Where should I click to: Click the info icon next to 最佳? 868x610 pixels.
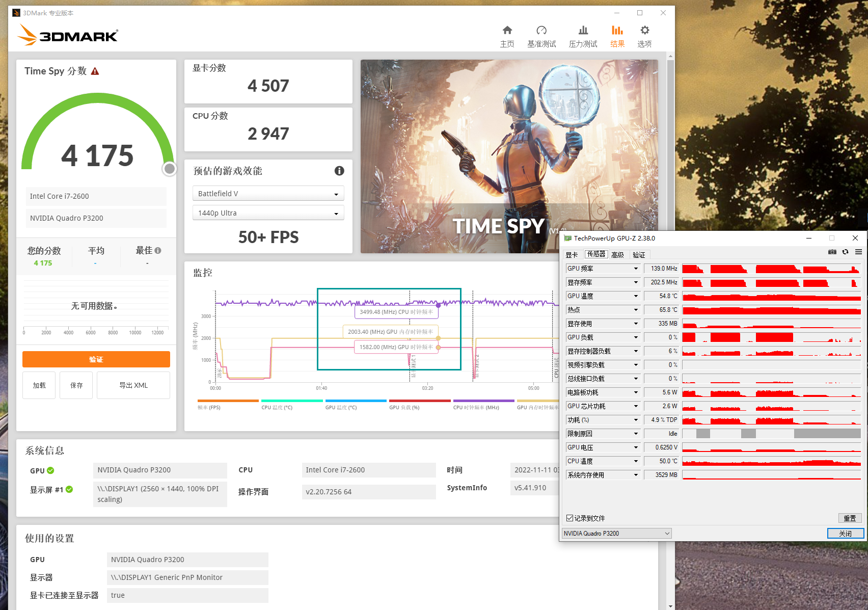tap(158, 250)
